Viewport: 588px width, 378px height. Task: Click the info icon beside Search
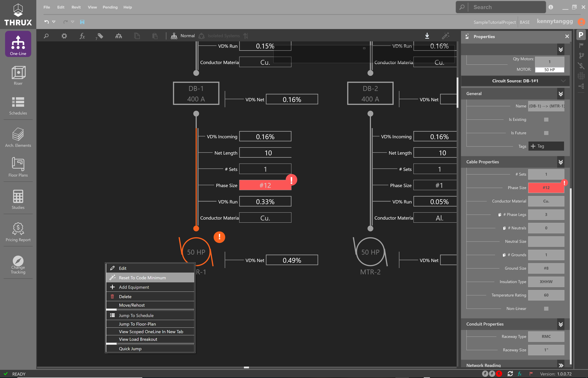point(551,7)
